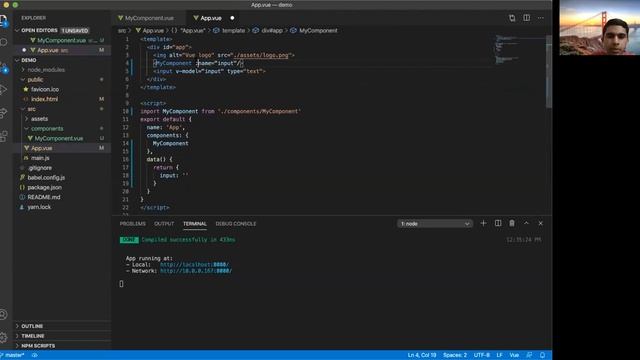This screenshot has height=360, width=640.
Task: Open Source Control view in activity bar
Action: coord(4,67)
